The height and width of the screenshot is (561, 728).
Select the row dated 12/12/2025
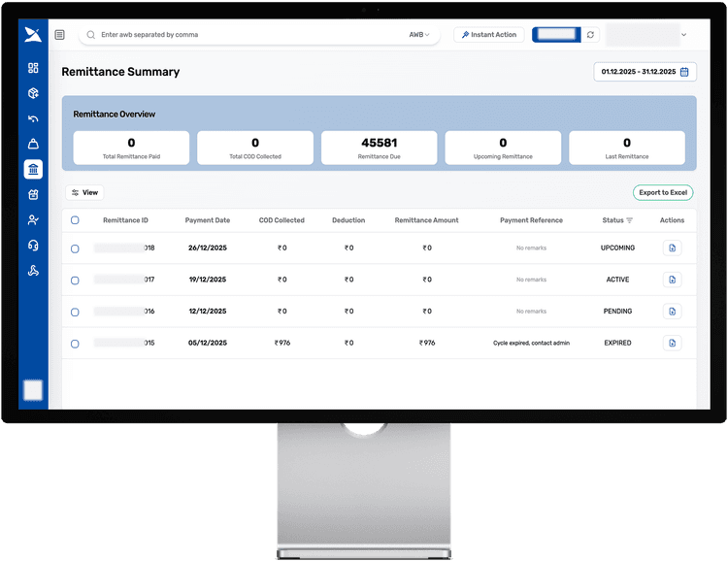pos(75,313)
